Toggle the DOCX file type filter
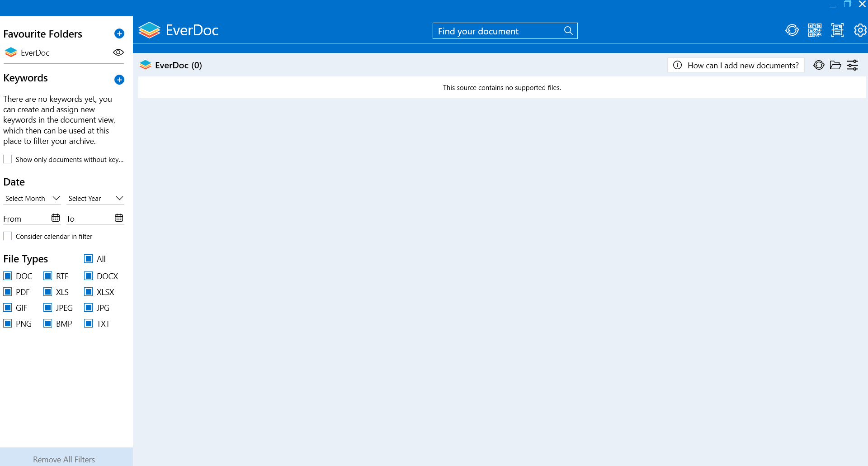The width and height of the screenshot is (868, 466). coord(89,276)
